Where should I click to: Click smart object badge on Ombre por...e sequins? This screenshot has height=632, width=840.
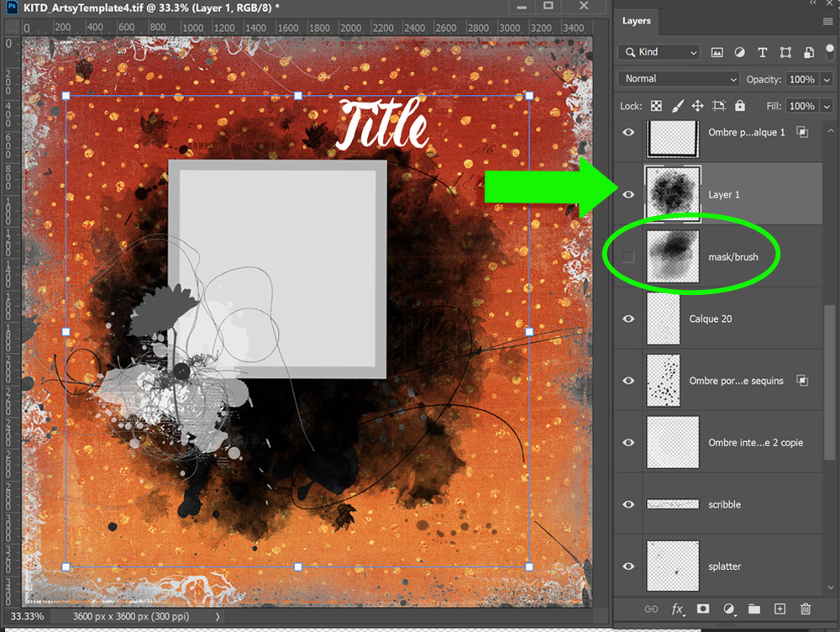[x=802, y=380]
